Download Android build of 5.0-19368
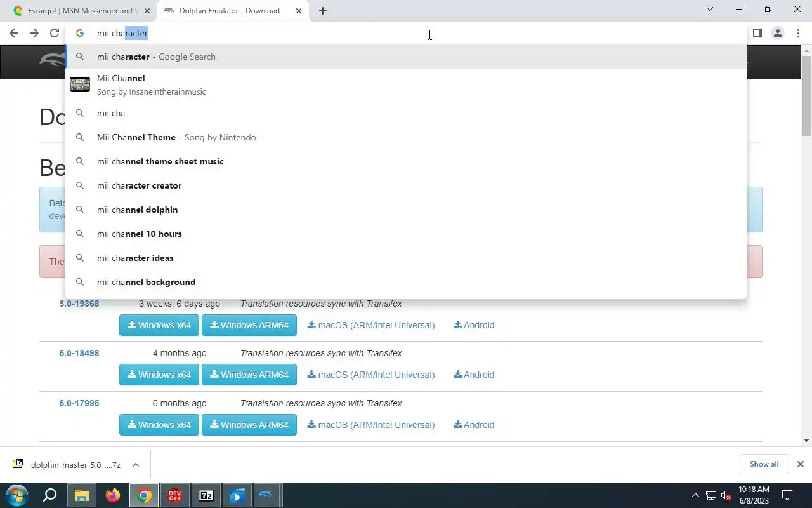This screenshot has width=812, height=508. 474,325
